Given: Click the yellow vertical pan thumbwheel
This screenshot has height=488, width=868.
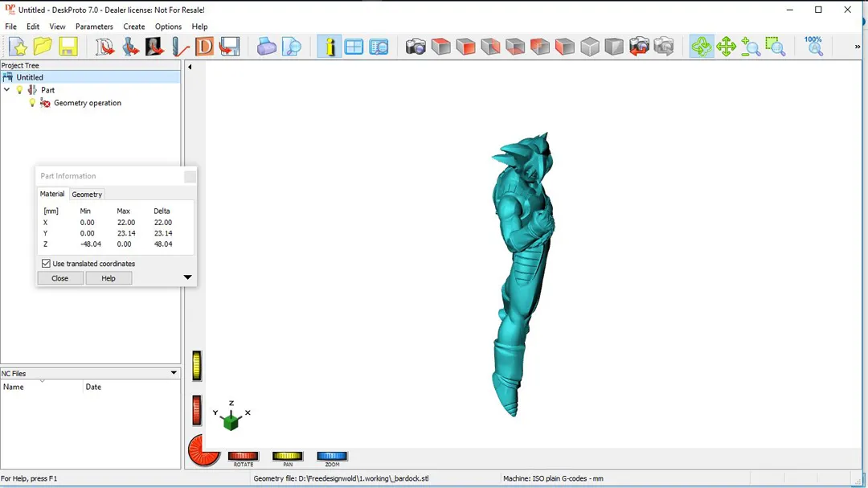Looking at the screenshot, I should (197, 366).
